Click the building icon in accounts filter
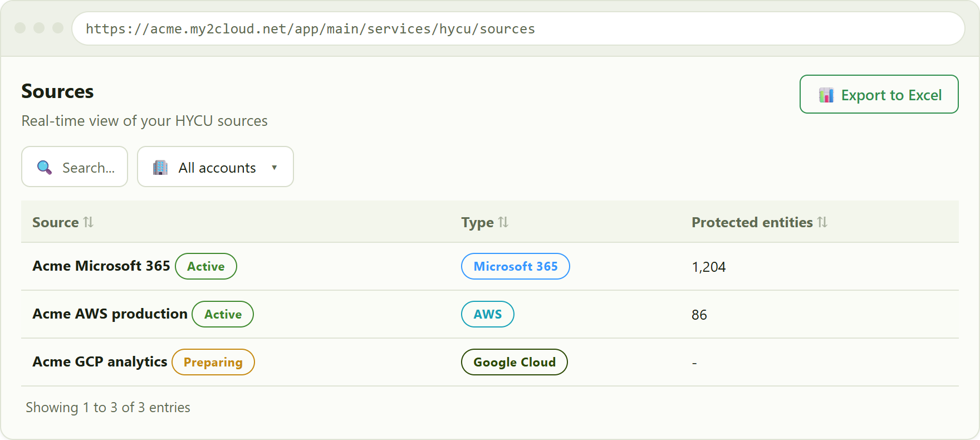980x440 pixels. tap(160, 167)
